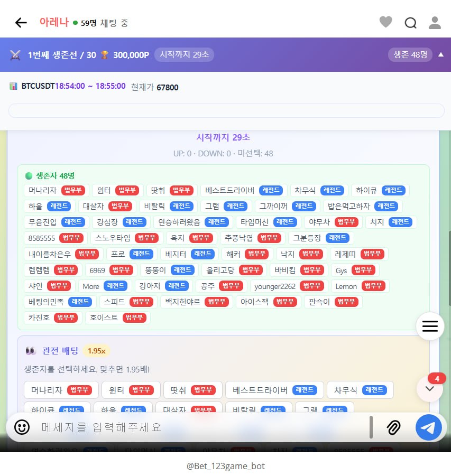Image resolution: width=451 pixels, height=476 pixels.
Task: Click the empty progress bar under BTCUSDT
Action: coord(226,110)
